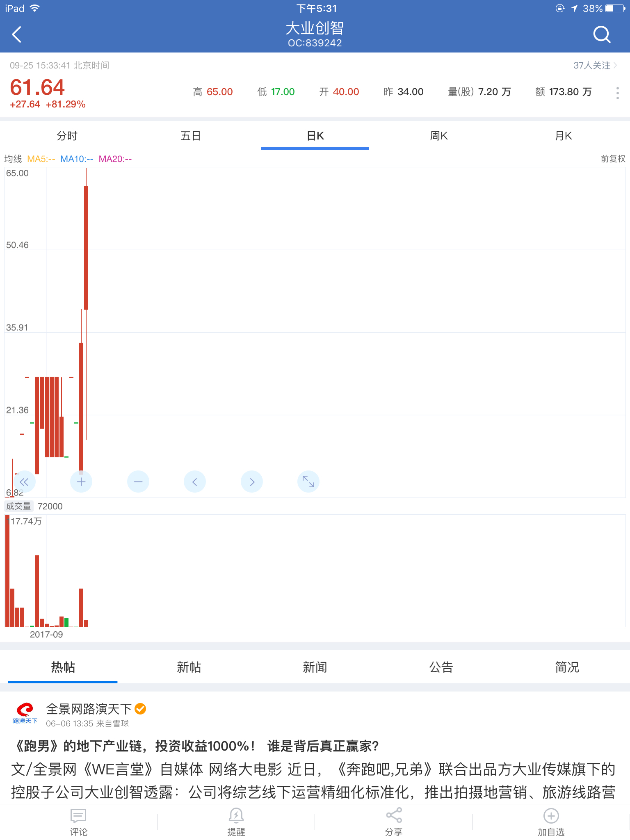The height and width of the screenshot is (840, 630).
Task: Open author name 全景网路演天下
Action: (89, 709)
